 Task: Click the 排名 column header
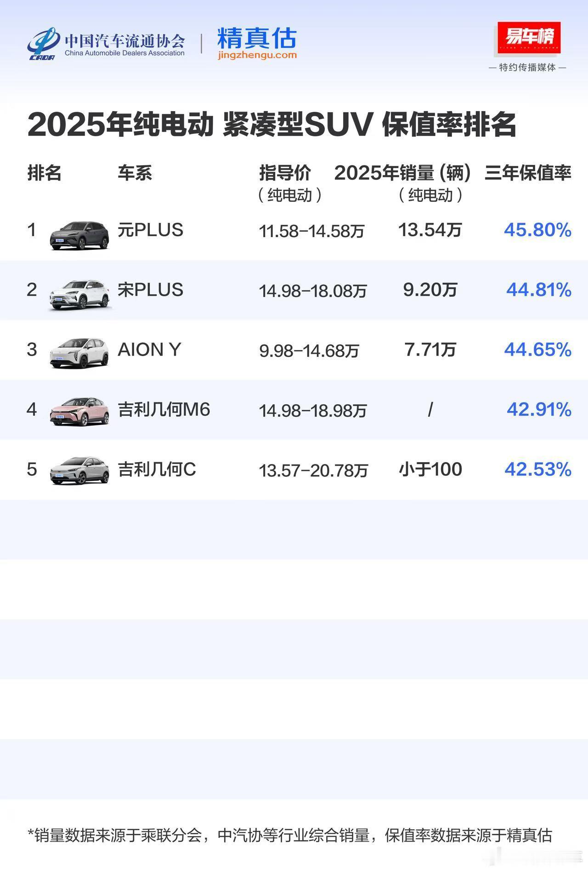[44, 173]
